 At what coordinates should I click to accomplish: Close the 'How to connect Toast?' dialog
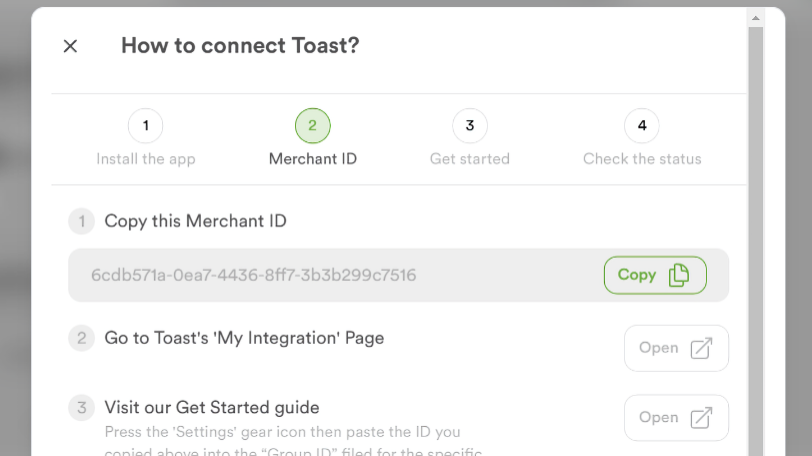(70, 46)
